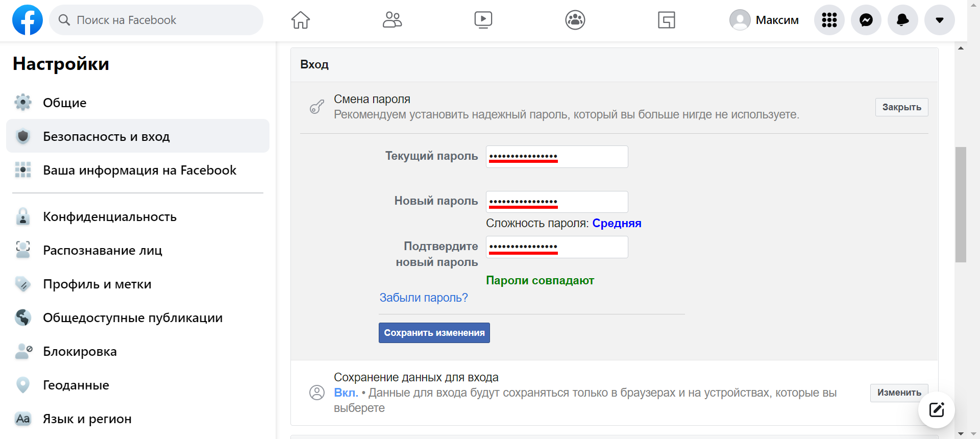Open the notifications bell icon

click(x=903, y=20)
